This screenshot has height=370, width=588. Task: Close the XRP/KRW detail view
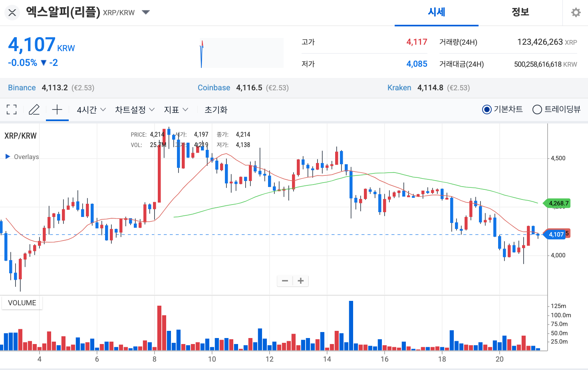12,12
